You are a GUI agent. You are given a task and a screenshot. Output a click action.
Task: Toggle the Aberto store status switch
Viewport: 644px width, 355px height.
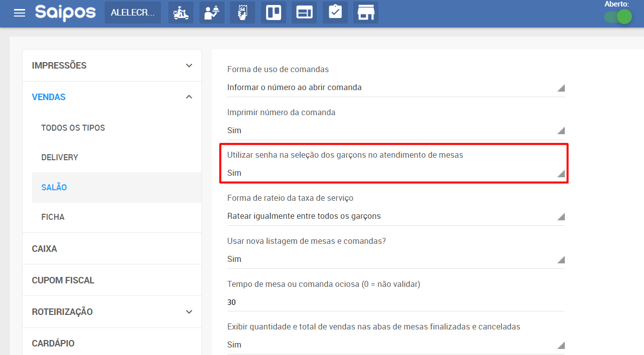pos(617,17)
